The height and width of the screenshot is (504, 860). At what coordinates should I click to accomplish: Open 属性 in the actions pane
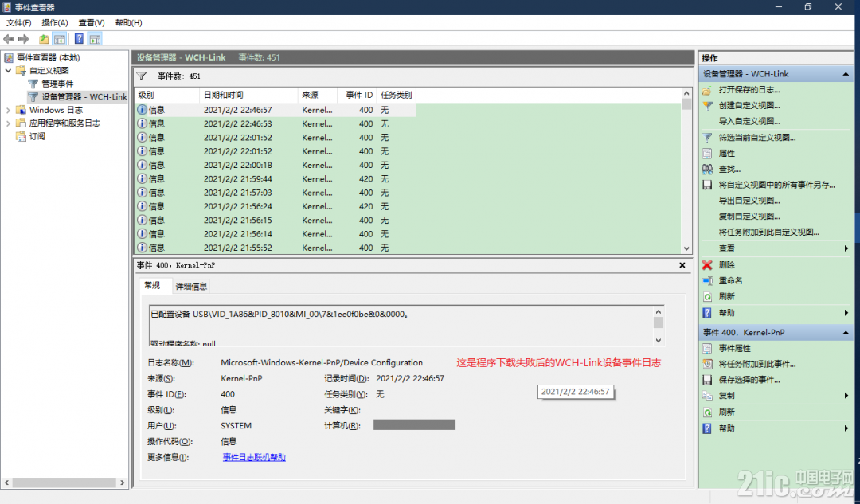pos(727,154)
